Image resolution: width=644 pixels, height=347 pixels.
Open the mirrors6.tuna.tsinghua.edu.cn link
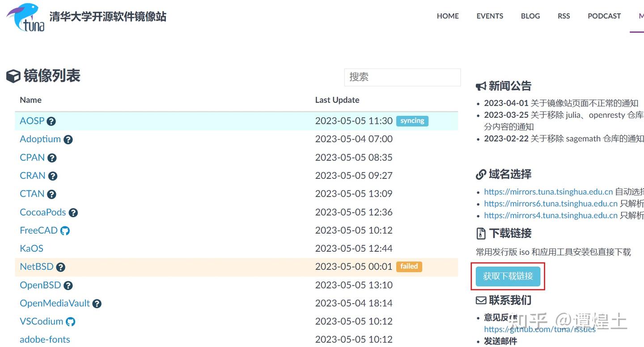coord(551,203)
